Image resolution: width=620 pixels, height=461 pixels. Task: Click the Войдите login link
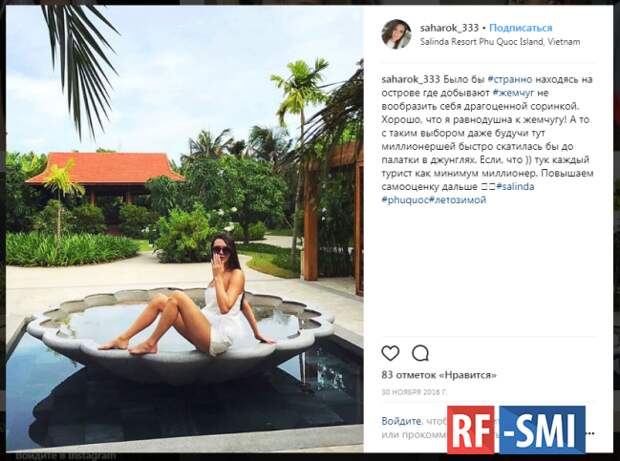pos(402,421)
